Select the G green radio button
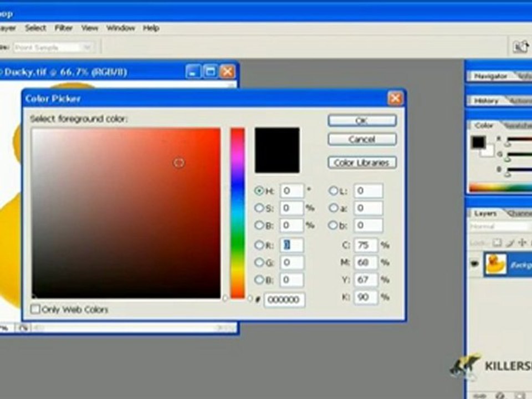The image size is (532, 399). 259,262
